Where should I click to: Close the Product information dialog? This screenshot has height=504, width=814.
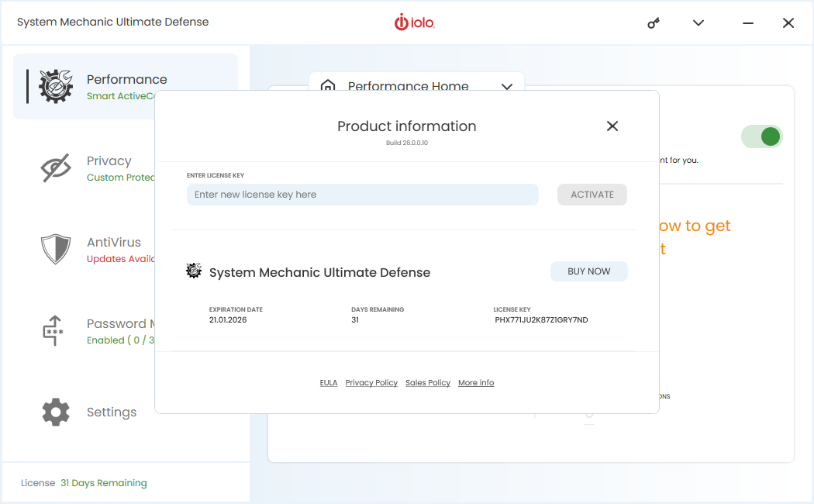(x=612, y=126)
